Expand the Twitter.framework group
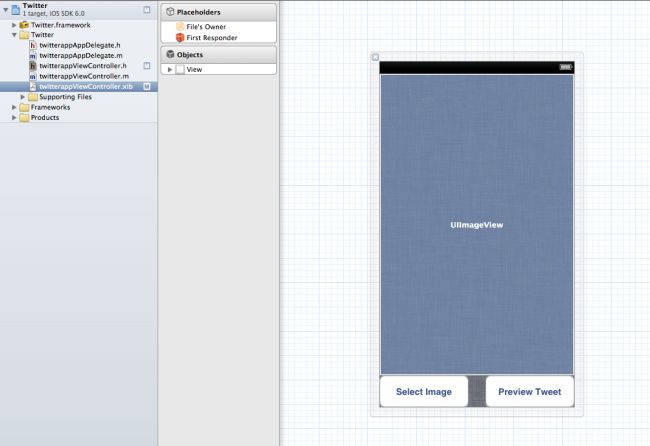This screenshot has height=446, width=650. point(14,25)
